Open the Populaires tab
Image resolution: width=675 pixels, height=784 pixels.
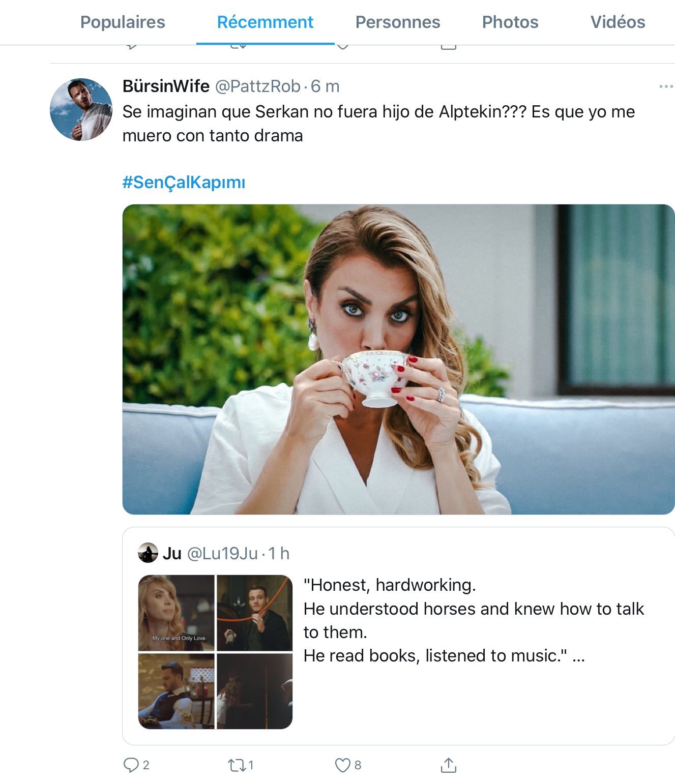coord(123,22)
